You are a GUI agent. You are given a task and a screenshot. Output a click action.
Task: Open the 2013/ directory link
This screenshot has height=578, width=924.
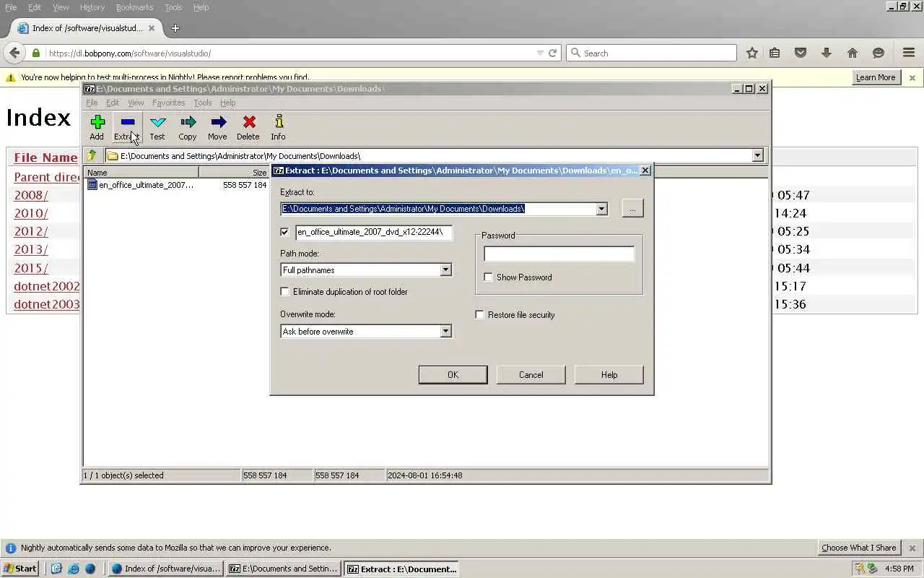tap(31, 249)
